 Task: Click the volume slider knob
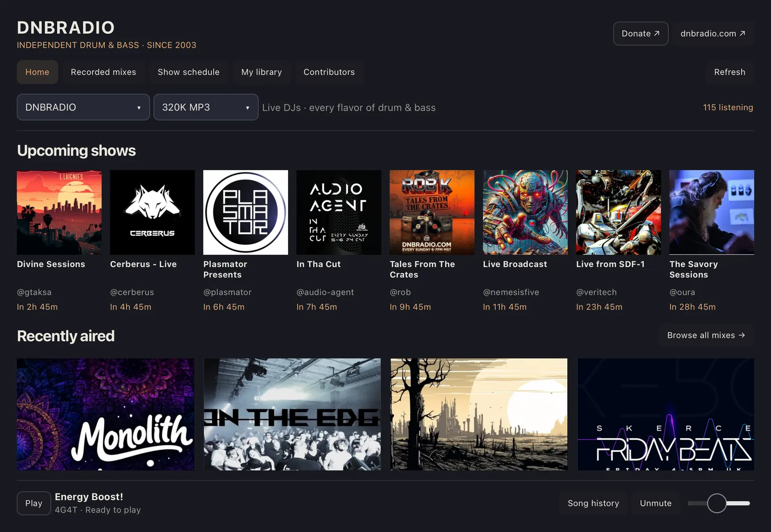(x=717, y=503)
